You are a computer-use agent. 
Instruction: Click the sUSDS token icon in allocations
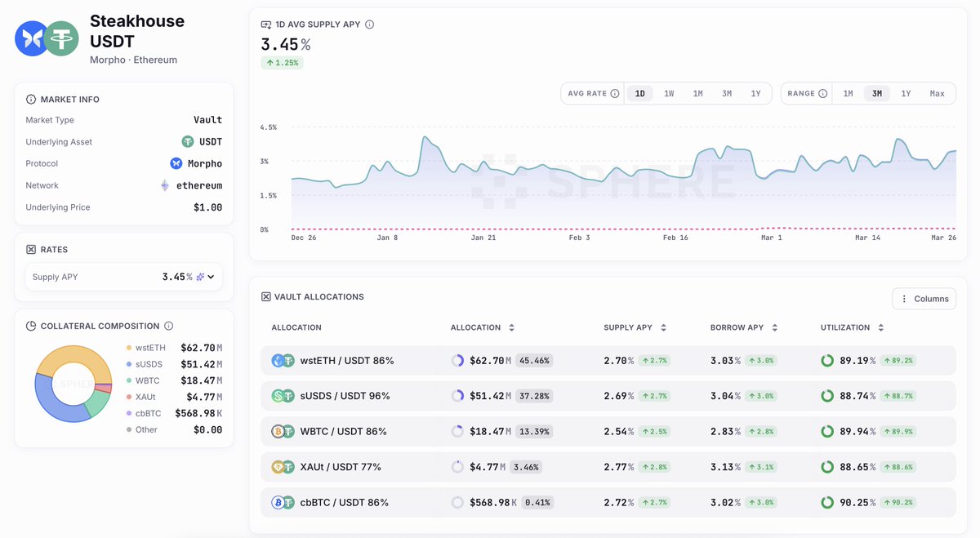click(x=277, y=395)
